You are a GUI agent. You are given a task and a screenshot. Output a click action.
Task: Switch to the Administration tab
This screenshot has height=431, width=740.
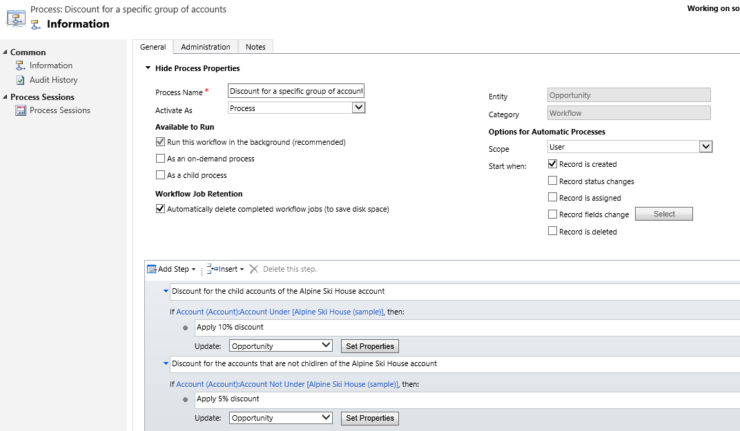click(205, 47)
